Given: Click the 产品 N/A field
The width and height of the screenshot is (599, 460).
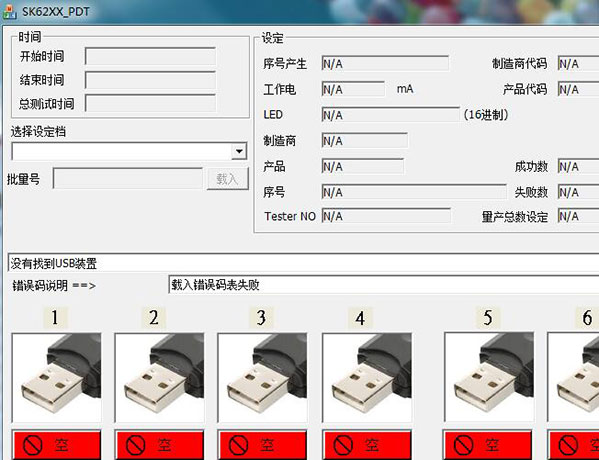Looking at the screenshot, I should (363, 166).
